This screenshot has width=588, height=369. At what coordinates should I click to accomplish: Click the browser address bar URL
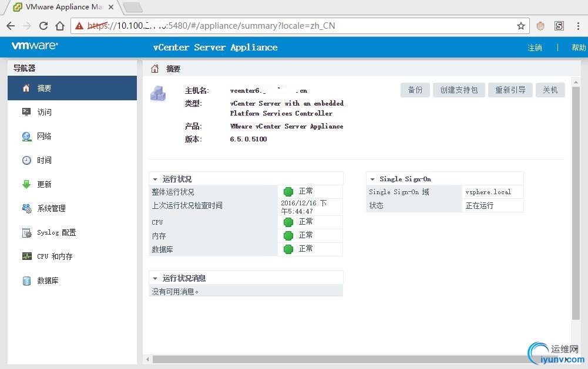(x=211, y=25)
